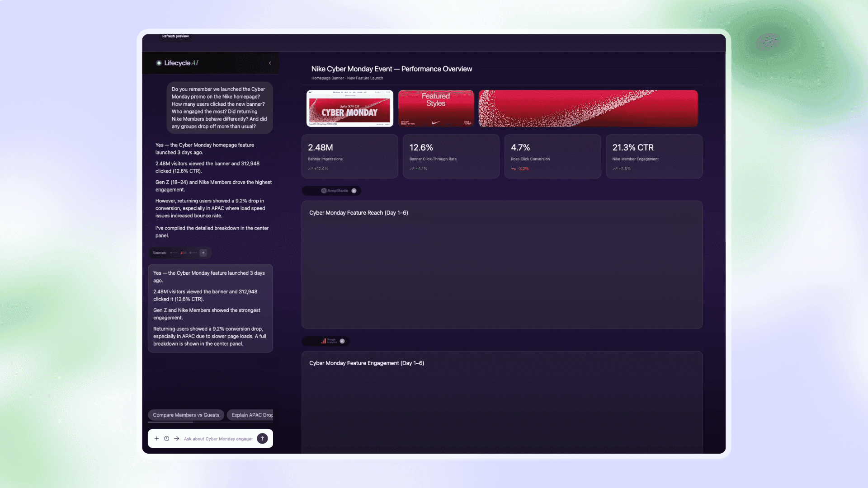Click the Sources label
Screen dimensions: 868x488
(x=160, y=253)
